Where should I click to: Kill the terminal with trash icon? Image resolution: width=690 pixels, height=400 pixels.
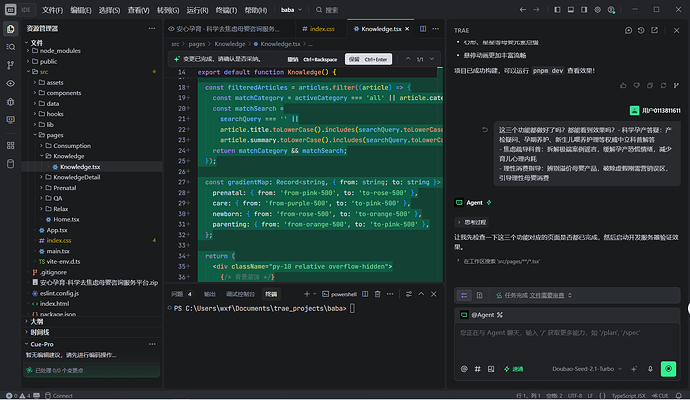(378, 294)
